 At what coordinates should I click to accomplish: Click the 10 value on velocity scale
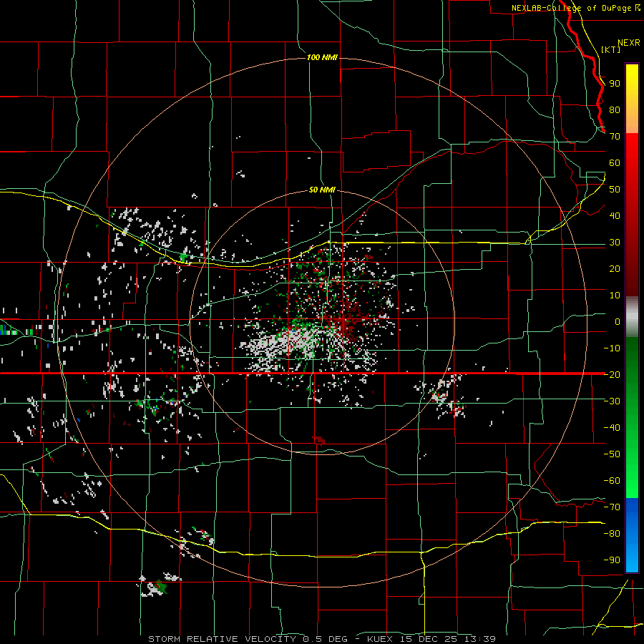click(x=615, y=296)
